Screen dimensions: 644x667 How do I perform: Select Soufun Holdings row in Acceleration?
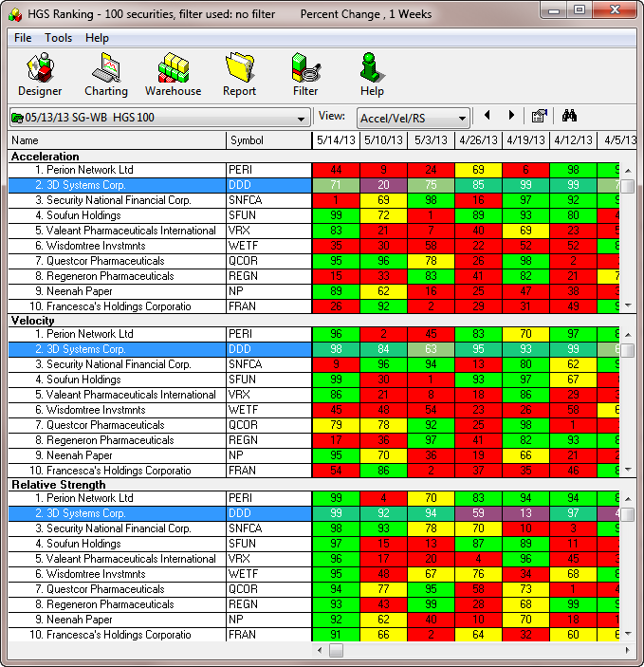click(x=117, y=215)
